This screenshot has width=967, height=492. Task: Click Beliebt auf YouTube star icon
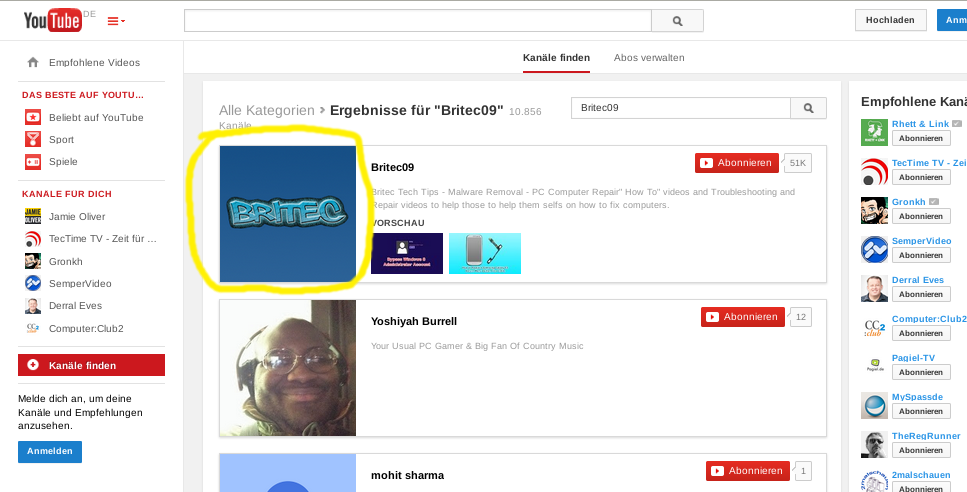33,117
